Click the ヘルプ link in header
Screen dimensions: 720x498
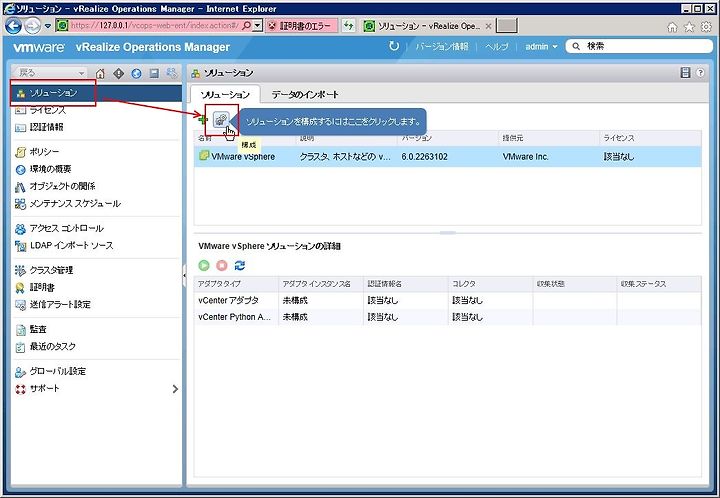tap(496, 46)
